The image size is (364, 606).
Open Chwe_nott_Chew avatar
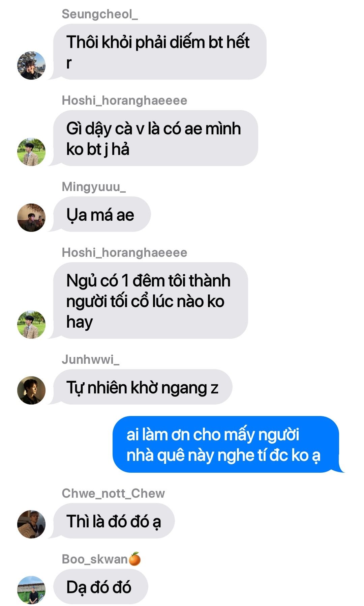[31, 524]
